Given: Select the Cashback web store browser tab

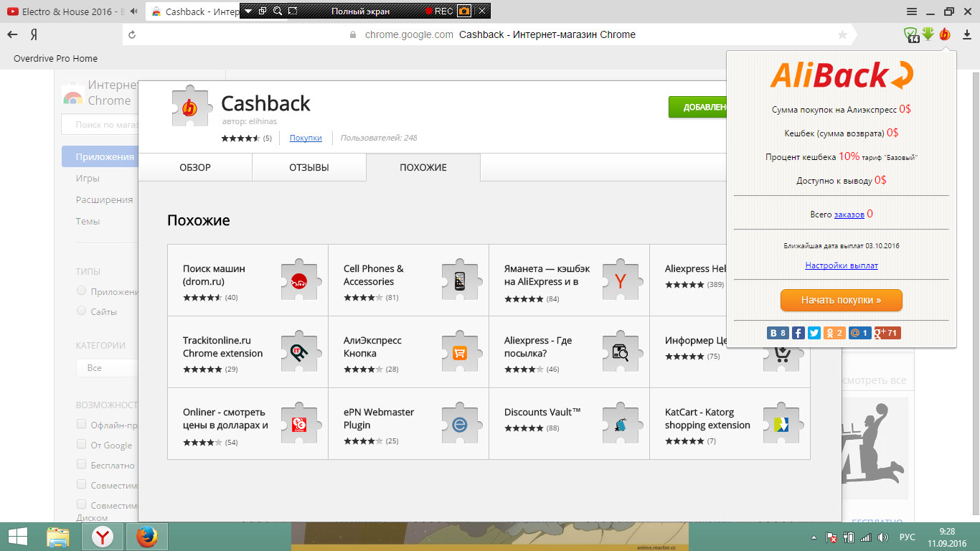Looking at the screenshot, I should point(194,11).
